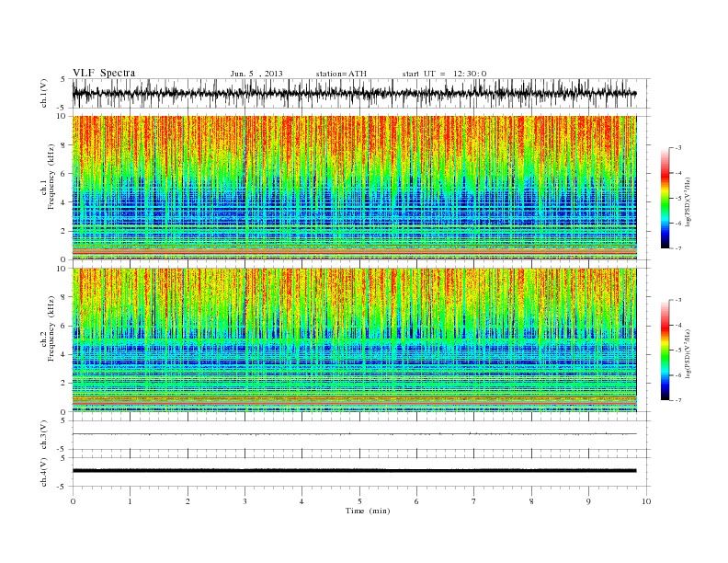Click time-axis tick label "6"
The image size is (728, 563).
point(416,501)
